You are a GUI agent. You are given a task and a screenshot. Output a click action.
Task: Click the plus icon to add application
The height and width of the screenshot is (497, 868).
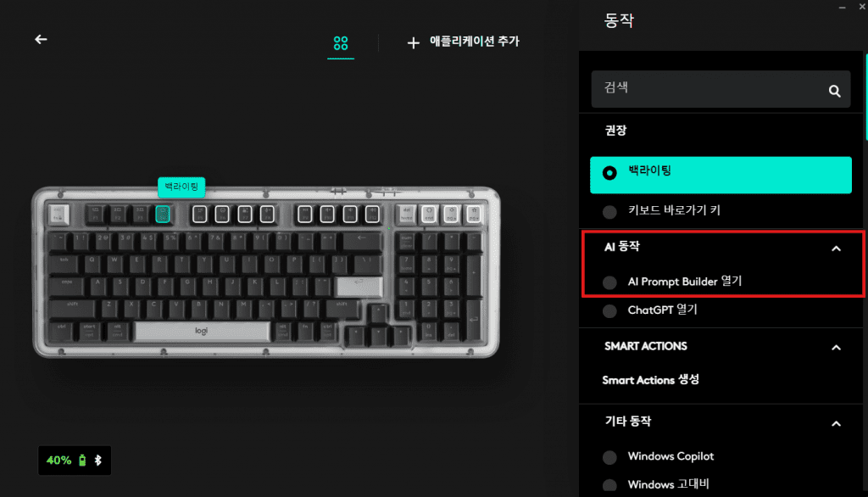pyautogui.click(x=413, y=42)
